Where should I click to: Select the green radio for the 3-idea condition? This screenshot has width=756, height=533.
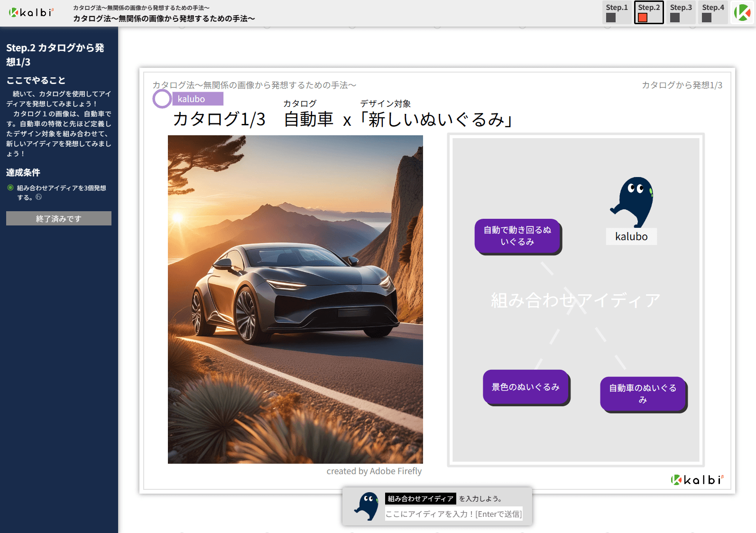[x=10, y=187]
